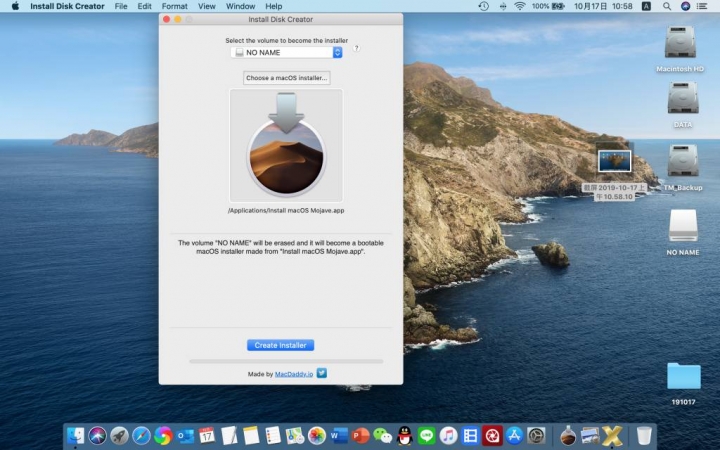The image size is (720, 450).
Task: Open the gold X app in the Dock
Action: [x=612, y=435]
